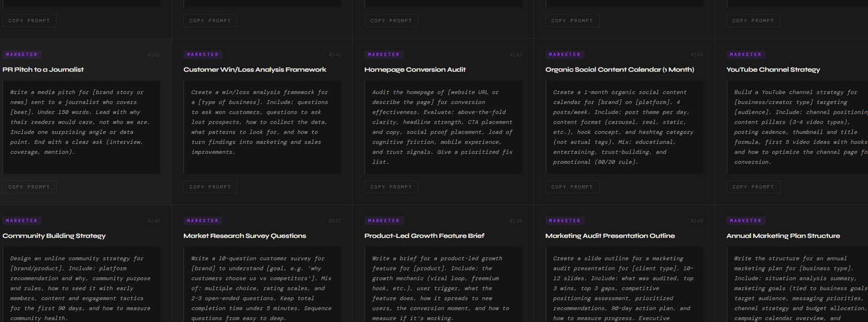Screen dimensions: 868x322
Task: Click the #146 card number
Action: point(154,222)
